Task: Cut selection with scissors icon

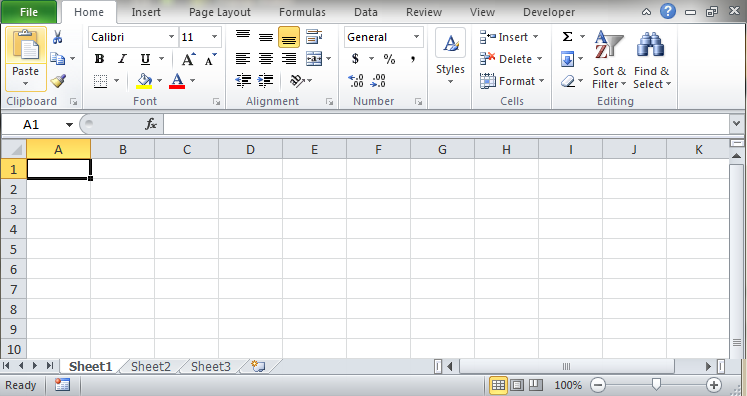Action: 58,37
